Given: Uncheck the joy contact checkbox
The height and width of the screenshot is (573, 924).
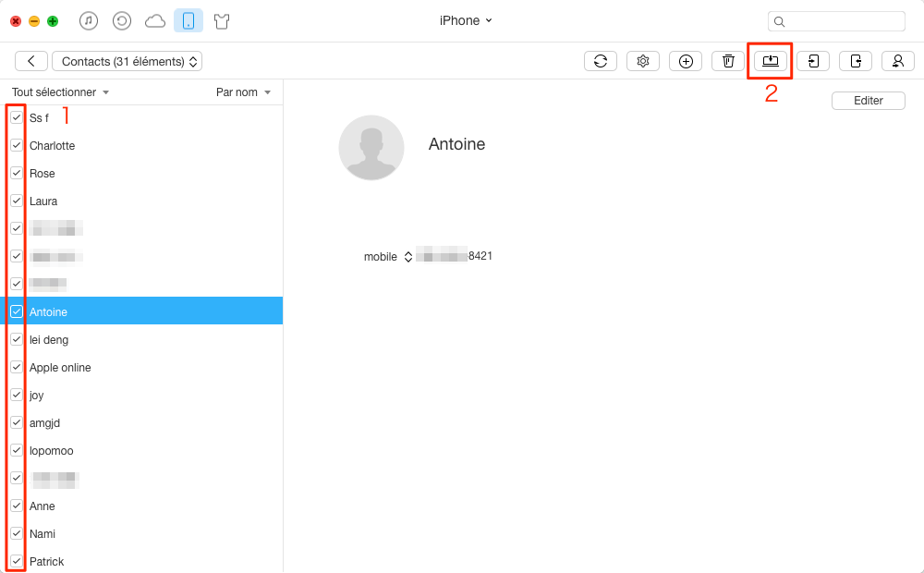Looking at the screenshot, I should coord(17,395).
